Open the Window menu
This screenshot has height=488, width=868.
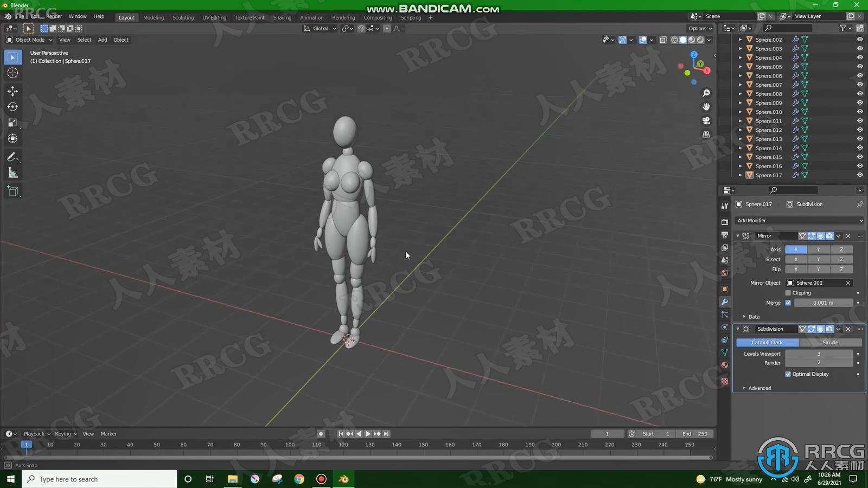point(78,16)
